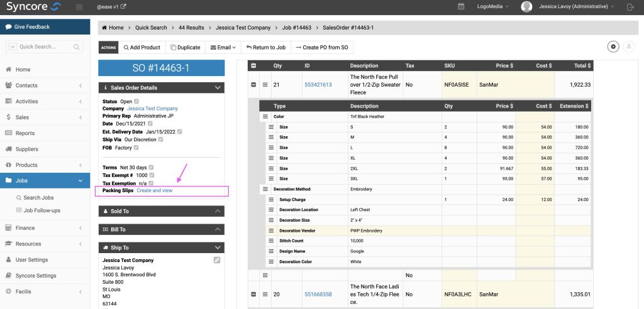
Task: Click the Quick Search input field
Action: (x=45, y=46)
